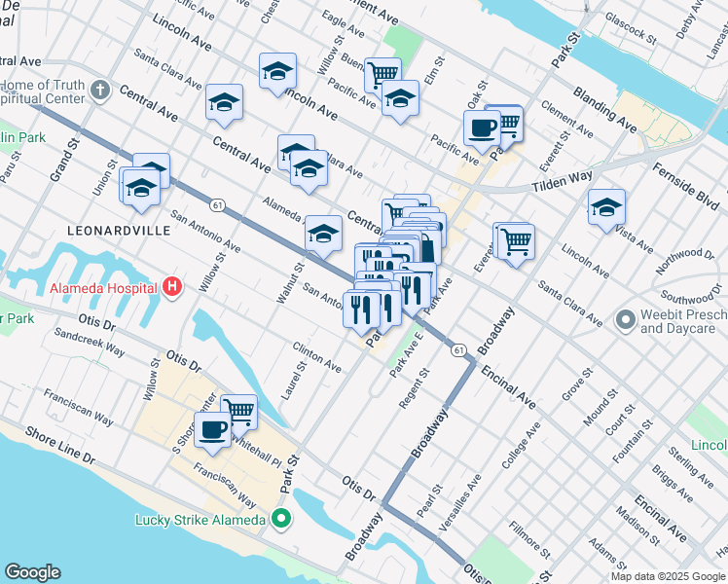Click the leftmost restaurant marker near San Antonio Ave
Screen dimensions: 728x584
coord(362,311)
